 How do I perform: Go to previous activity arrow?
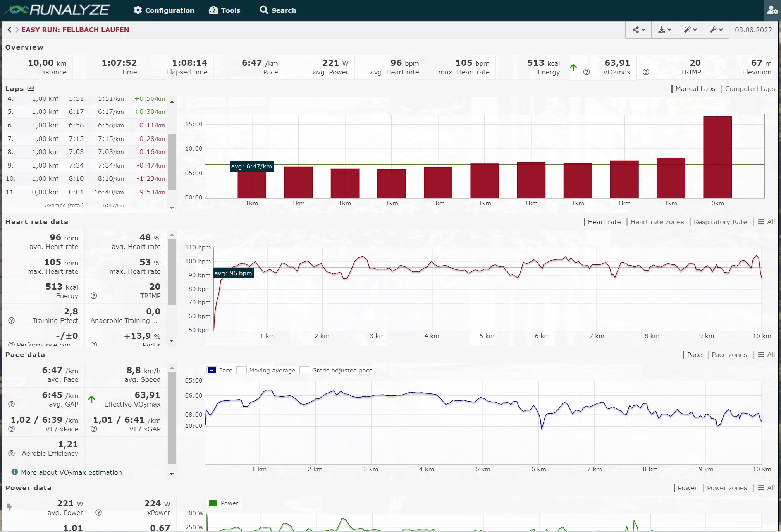9,30
